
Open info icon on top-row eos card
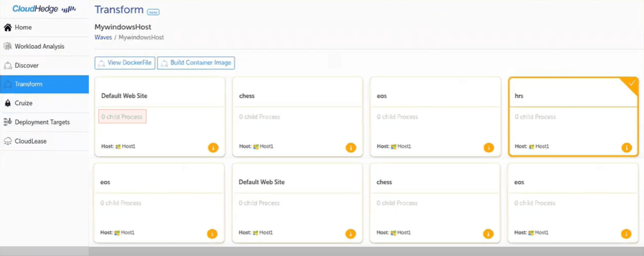pos(489,148)
